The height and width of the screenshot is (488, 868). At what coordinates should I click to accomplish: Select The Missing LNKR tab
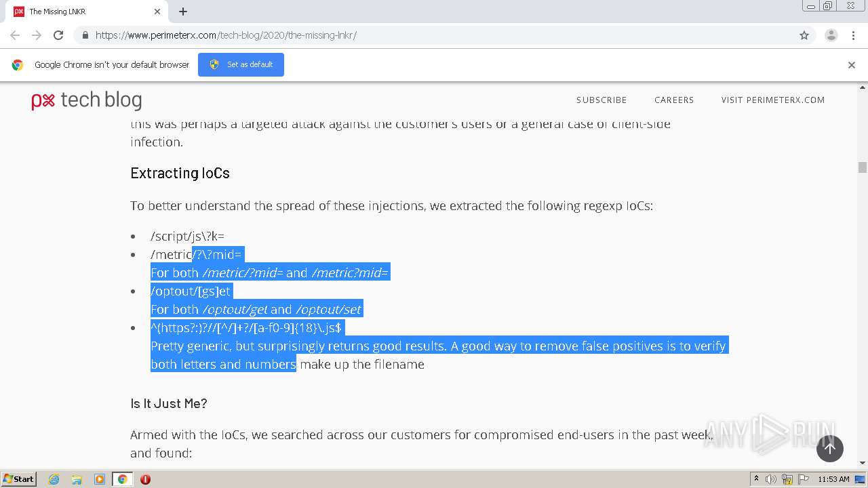click(x=87, y=12)
